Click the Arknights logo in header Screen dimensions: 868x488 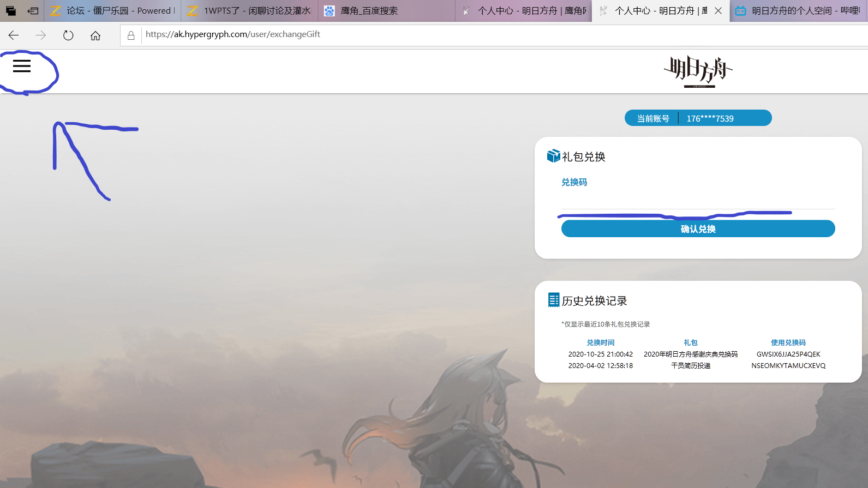[x=698, y=71]
